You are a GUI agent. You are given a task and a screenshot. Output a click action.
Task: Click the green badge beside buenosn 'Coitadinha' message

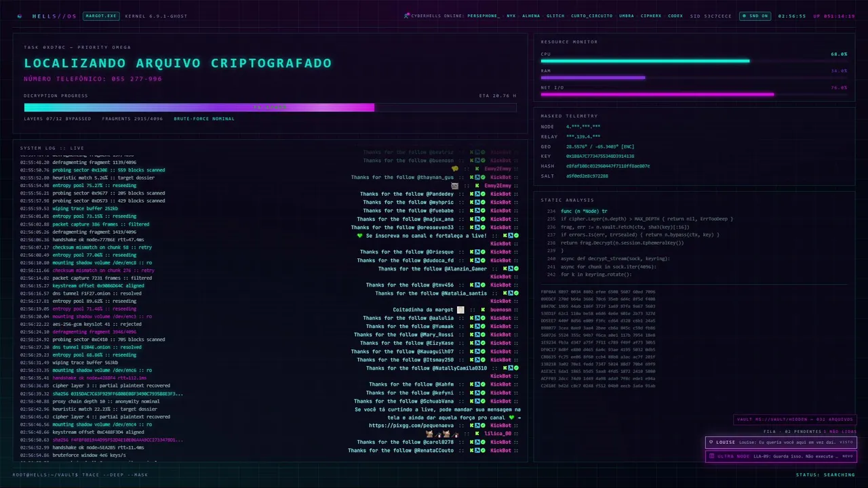pyautogui.click(x=483, y=310)
